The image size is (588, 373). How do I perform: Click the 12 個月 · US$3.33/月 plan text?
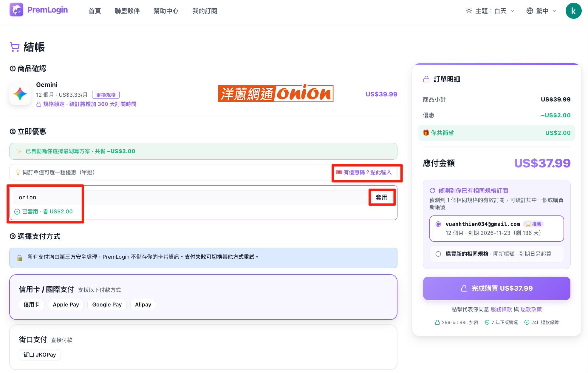[62, 95]
